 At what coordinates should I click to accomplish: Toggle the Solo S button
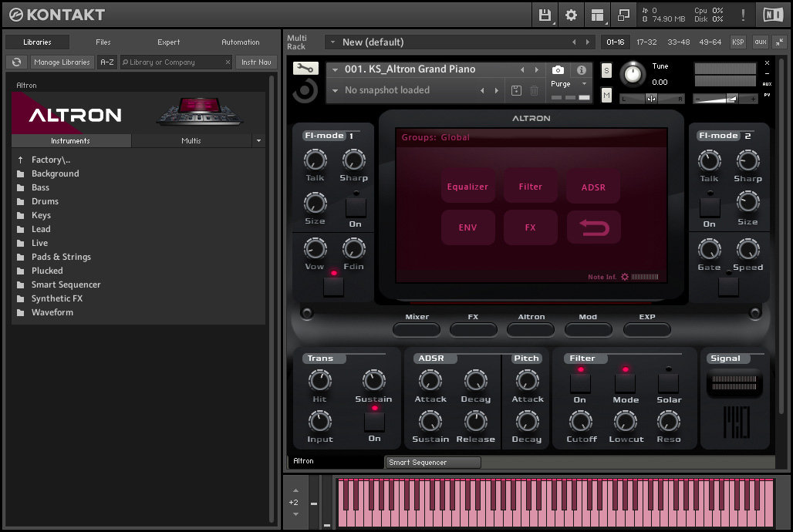[606, 71]
